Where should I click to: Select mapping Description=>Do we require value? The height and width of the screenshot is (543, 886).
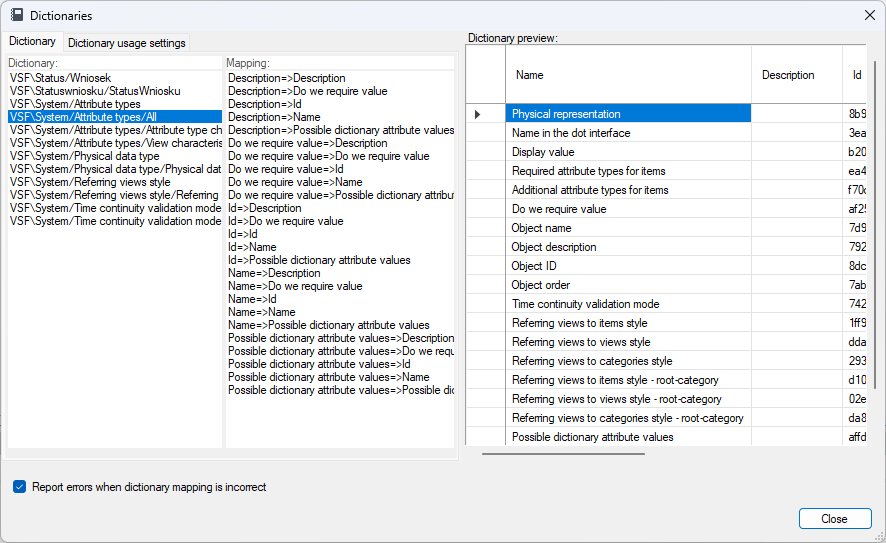340,91
